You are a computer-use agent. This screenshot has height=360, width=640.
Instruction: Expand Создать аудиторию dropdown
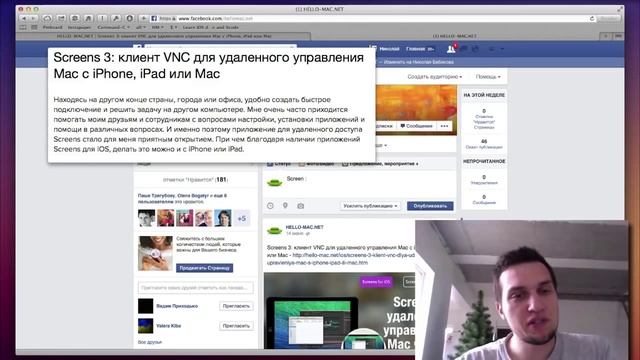pos(435,77)
